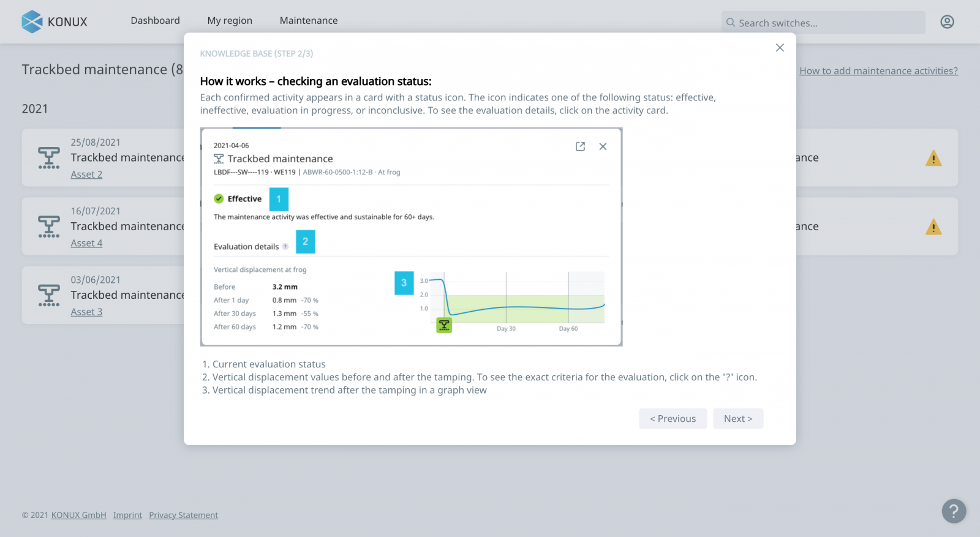Open the user account profile icon
The height and width of the screenshot is (537, 980).
pos(947,22)
